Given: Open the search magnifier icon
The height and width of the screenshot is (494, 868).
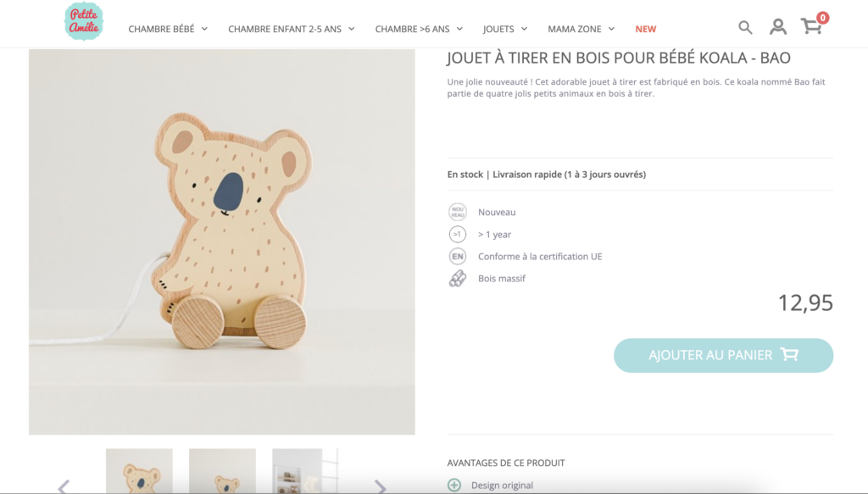Looking at the screenshot, I should (745, 27).
